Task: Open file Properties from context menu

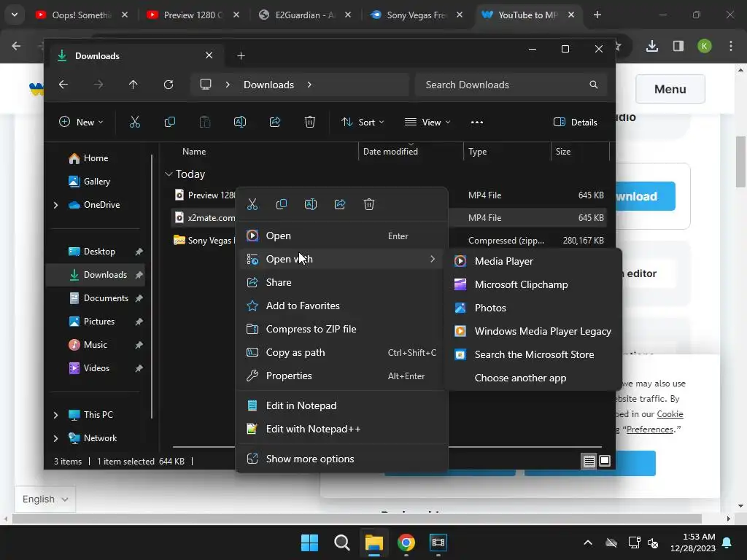Action: coord(341,376)
